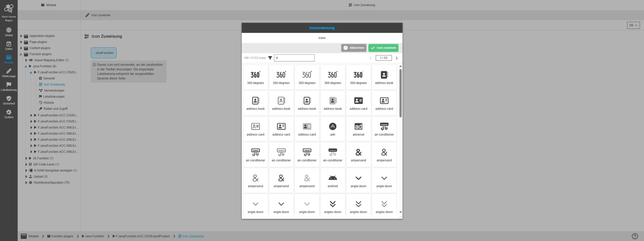Go to the next icon page
The height and width of the screenshot is (241, 644).
coord(397,58)
